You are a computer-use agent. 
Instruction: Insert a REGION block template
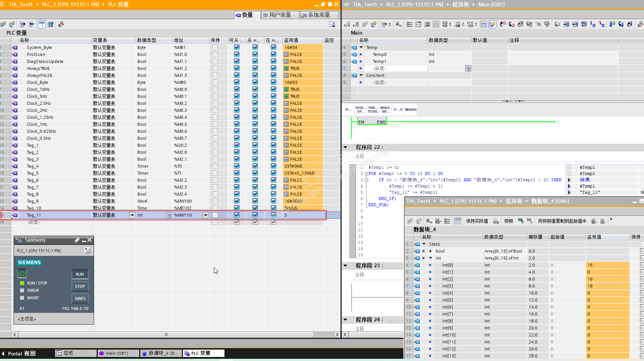coord(410,110)
